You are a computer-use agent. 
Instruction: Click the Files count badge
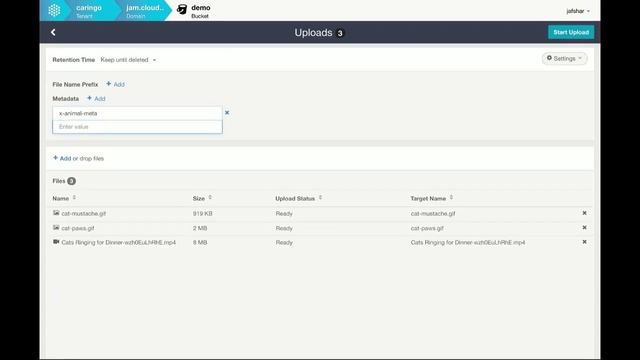[71, 181]
